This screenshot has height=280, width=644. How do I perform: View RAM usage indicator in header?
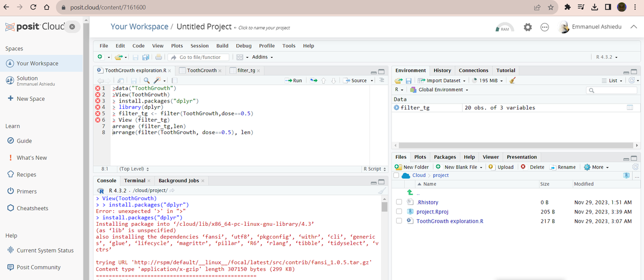[x=504, y=28]
